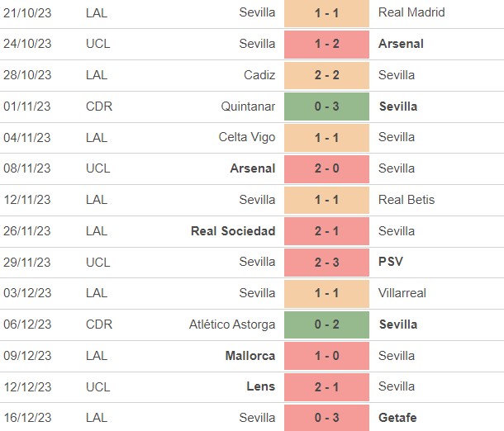The width and height of the screenshot is (504, 431).
Task: Click the 16/12/23 match date
Action: (27, 418)
